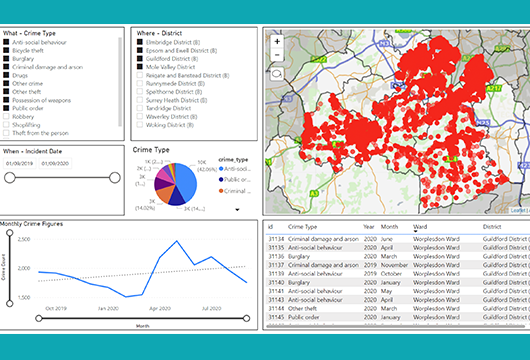This screenshot has height=360, width=530.
Task: Check Theft from the person
Action: coord(6,133)
